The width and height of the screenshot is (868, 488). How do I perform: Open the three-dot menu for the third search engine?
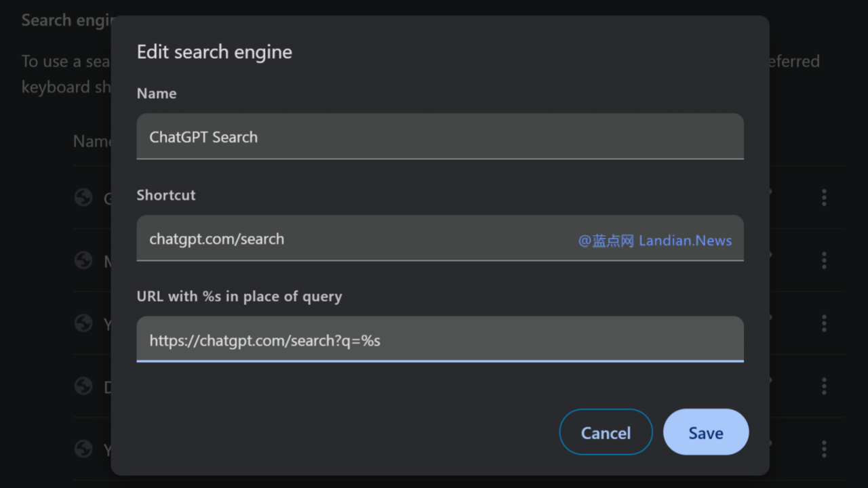[x=824, y=323]
